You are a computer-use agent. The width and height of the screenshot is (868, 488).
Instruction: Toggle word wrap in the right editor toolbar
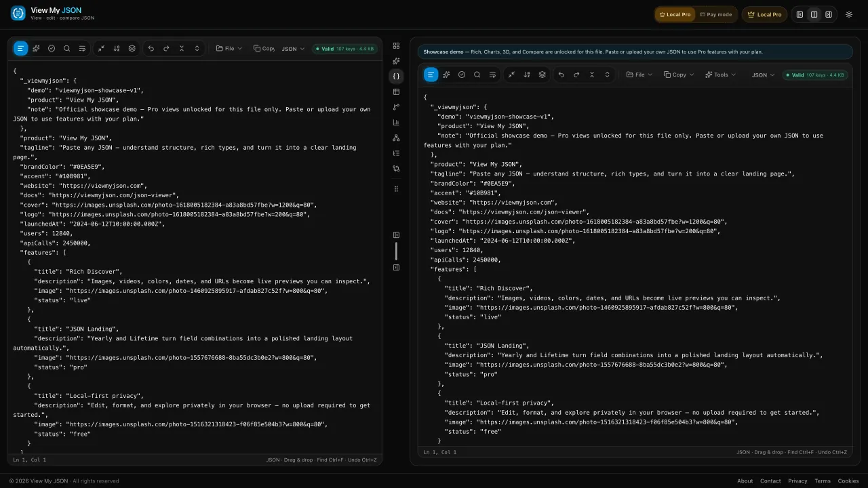click(493, 75)
